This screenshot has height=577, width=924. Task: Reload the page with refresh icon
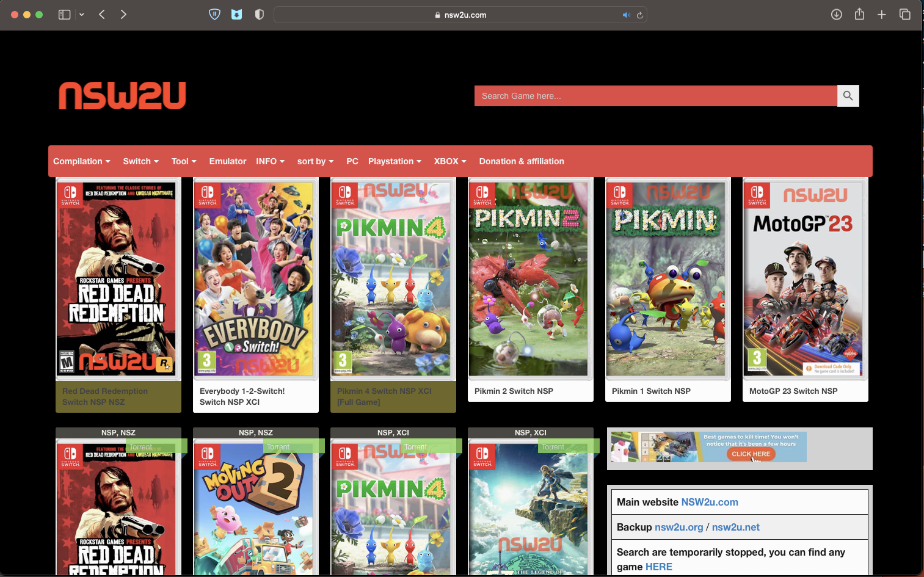[640, 15]
